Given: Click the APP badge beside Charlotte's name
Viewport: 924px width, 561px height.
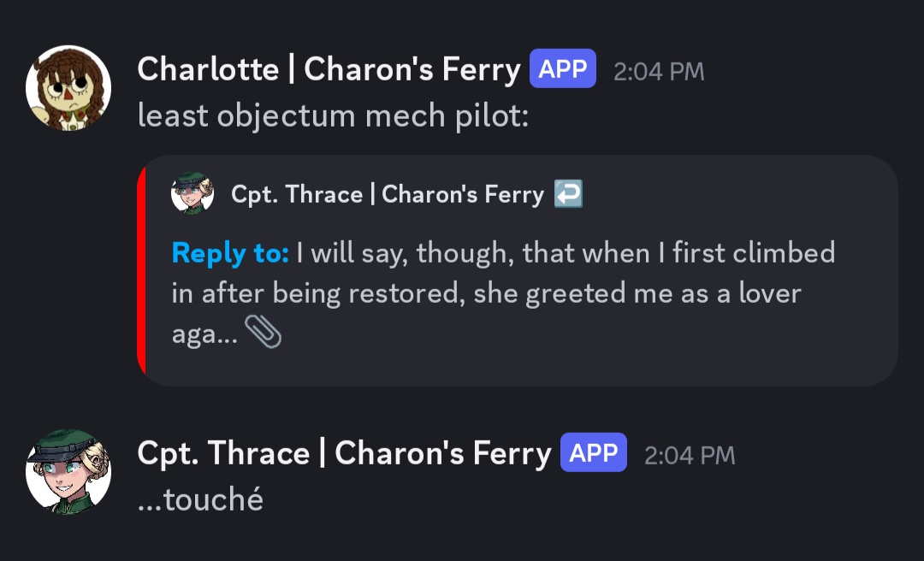Looking at the screenshot, I should [562, 69].
